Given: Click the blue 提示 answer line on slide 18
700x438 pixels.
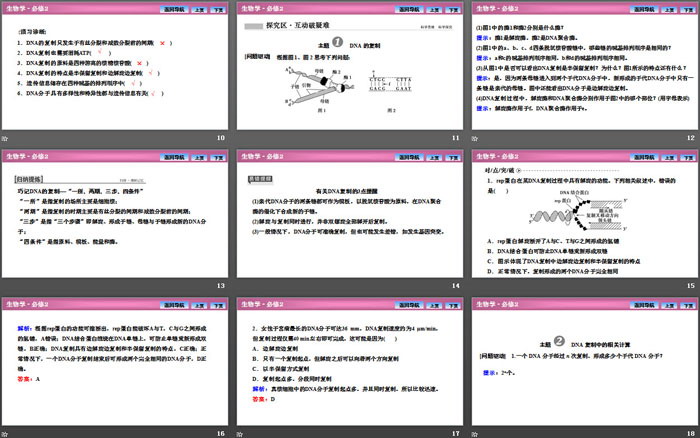Looking at the screenshot, I should (x=499, y=373).
